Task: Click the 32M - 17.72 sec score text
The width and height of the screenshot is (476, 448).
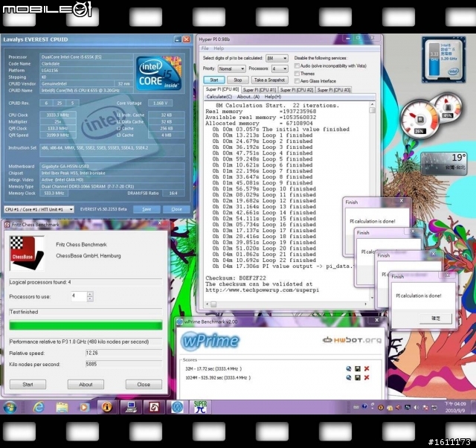Action: 213,368
